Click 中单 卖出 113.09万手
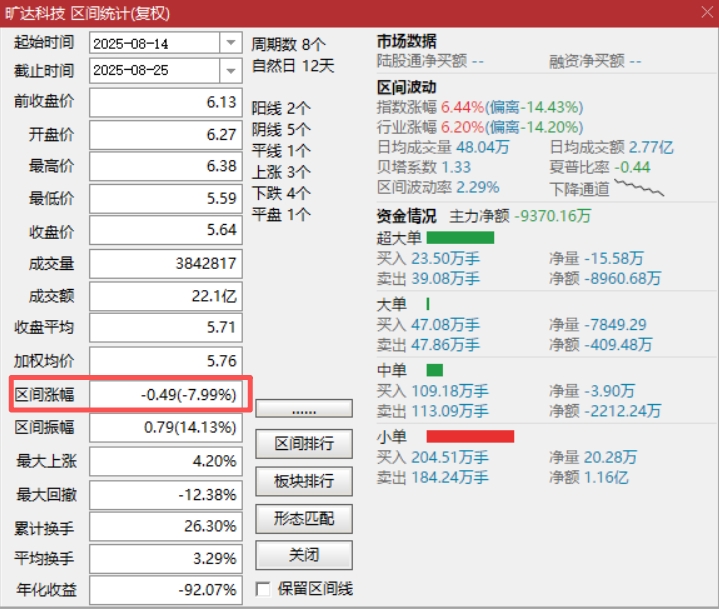 (433, 411)
